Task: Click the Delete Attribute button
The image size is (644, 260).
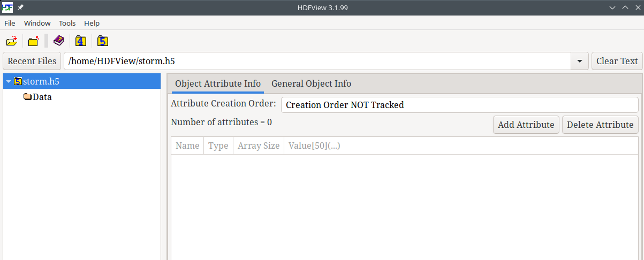Action: 600,125
